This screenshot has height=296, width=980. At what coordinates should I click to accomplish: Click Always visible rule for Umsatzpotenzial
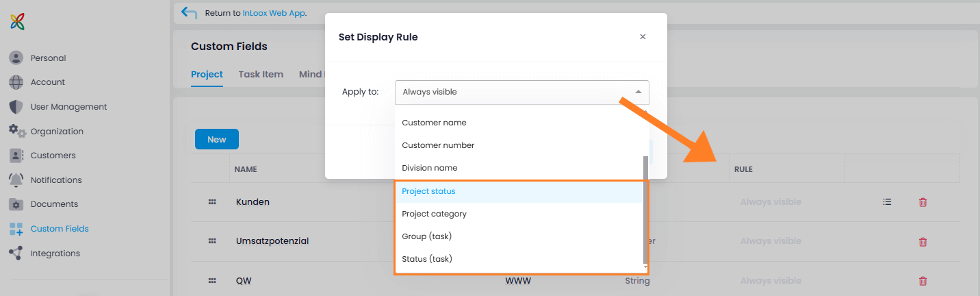point(771,241)
